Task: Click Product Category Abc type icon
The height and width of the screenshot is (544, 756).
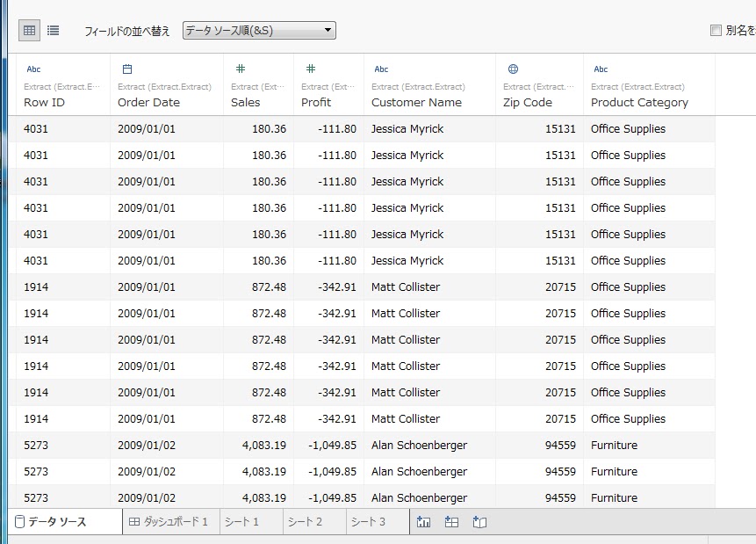Action: pos(601,69)
